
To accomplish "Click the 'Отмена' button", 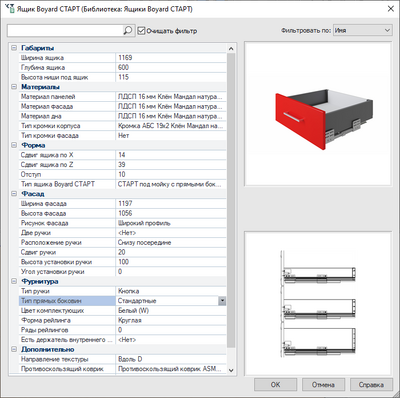I will click(x=323, y=385).
